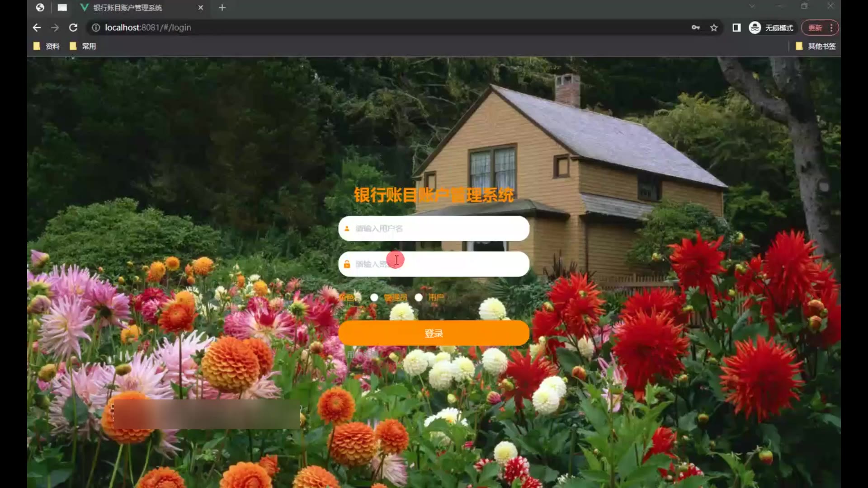View site information icon beside localhost URL
The width and height of the screenshot is (868, 488).
click(96, 28)
